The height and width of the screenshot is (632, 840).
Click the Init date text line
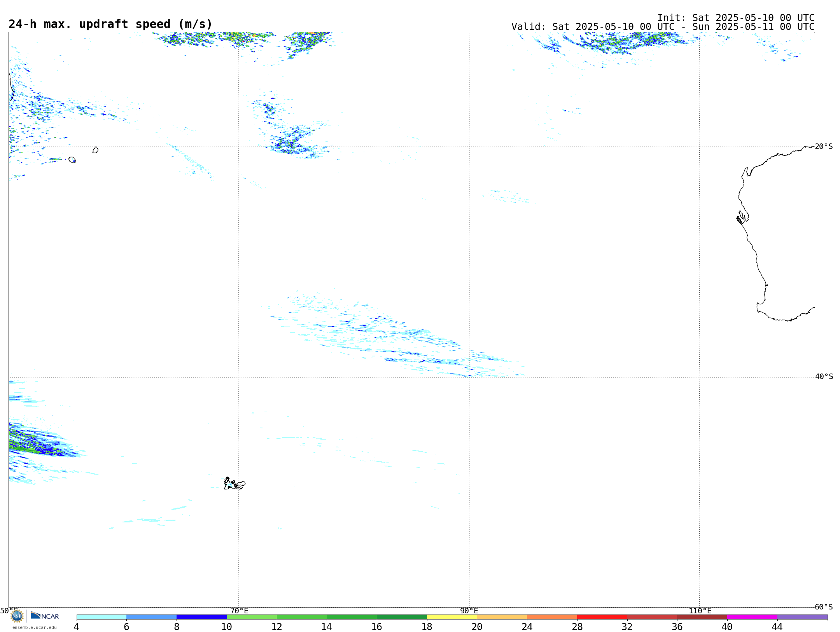[x=736, y=18]
